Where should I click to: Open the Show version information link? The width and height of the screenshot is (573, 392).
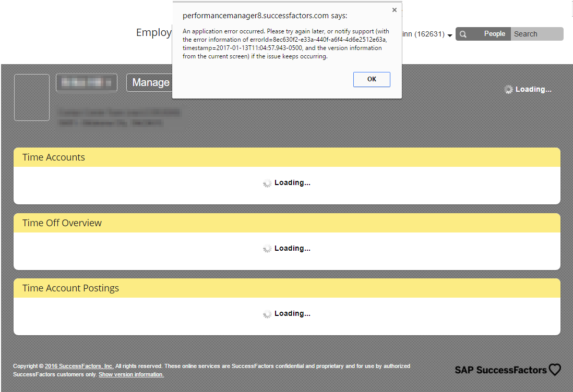131,374
